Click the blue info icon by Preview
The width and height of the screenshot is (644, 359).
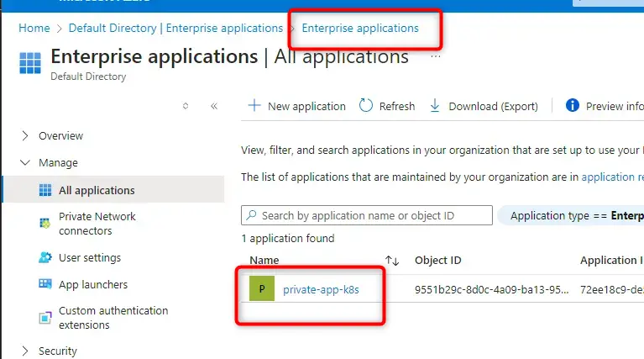(x=572, y=105)
